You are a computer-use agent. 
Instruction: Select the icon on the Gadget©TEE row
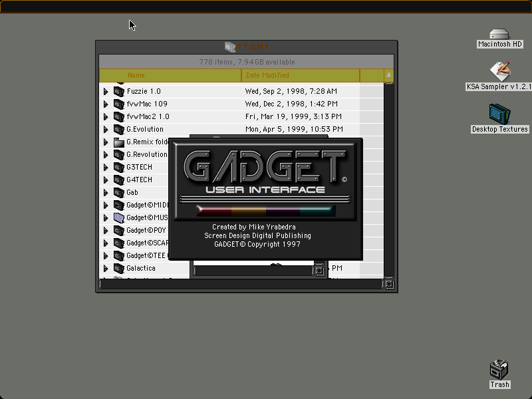coord(119,256)
